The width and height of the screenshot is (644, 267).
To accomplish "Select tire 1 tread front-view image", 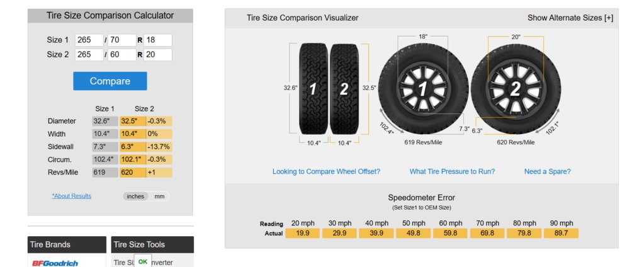I will [x=314, y=89].
